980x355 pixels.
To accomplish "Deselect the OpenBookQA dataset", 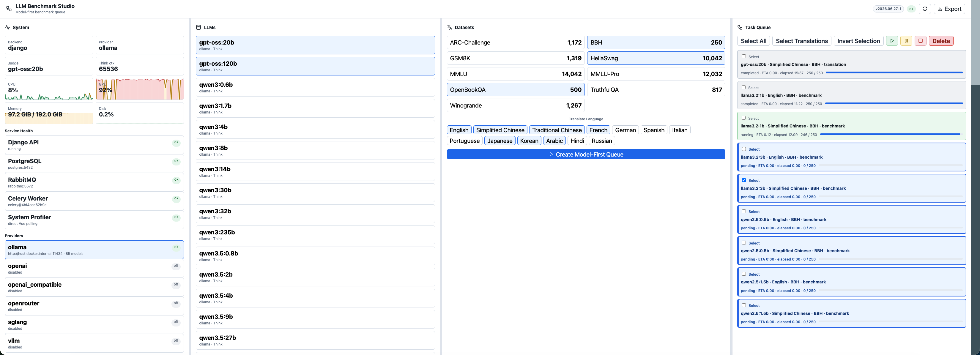I will (516, 89).
